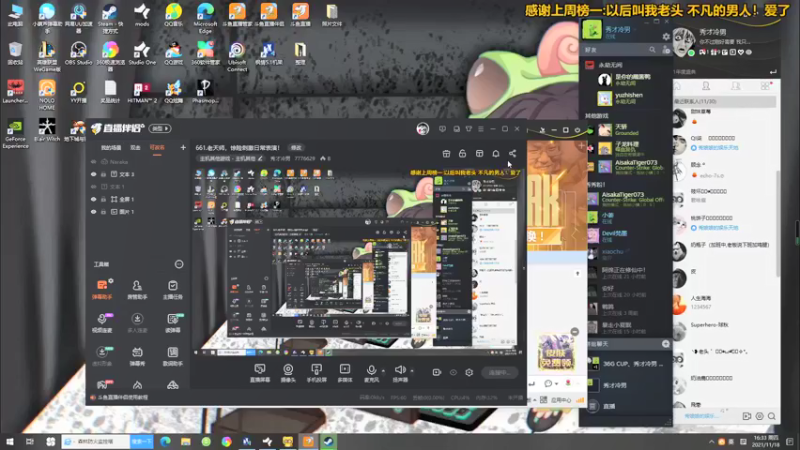The width and height of the screenshot is (800, 450).
Task: Toggle lock on the 文本 3 source
Action: tap(104, 174)
